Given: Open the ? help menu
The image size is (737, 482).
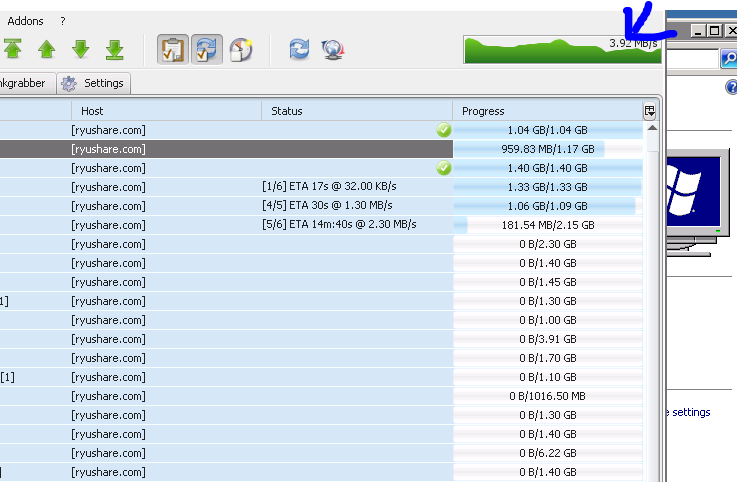Looking at the screenshot, I should [63, 21].
